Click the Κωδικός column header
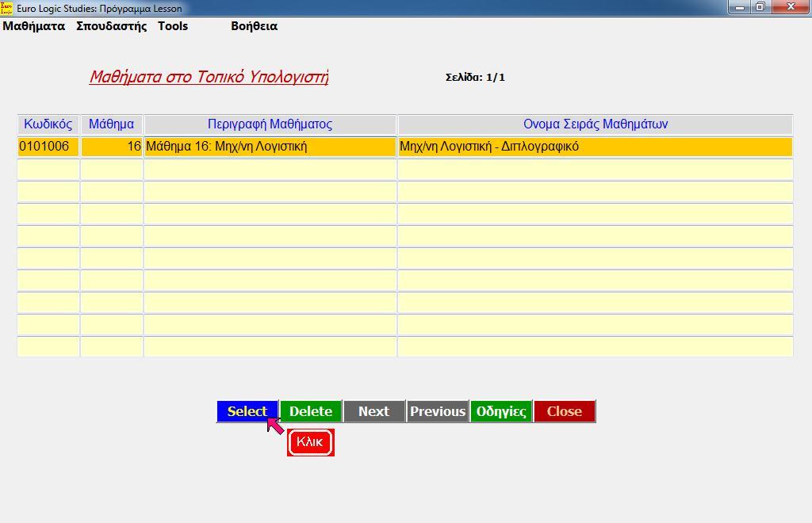The width and height of the screenshot is (812, 523). (48, 124)
